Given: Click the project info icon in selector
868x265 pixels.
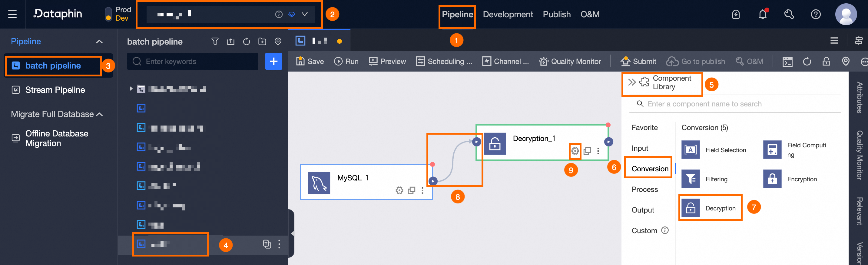Looking at the screenshot, I should [x=279, y=14].
